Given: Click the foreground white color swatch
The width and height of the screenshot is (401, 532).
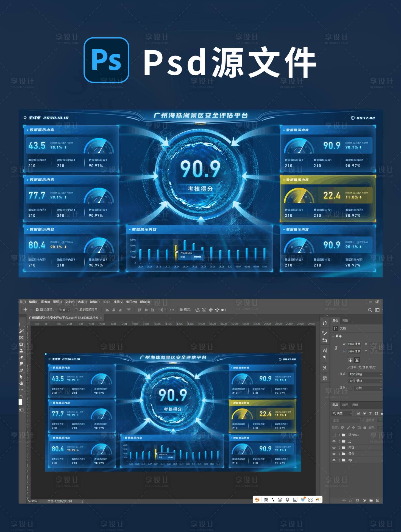Looking at the screenshot, I should [x=20, y=402].
